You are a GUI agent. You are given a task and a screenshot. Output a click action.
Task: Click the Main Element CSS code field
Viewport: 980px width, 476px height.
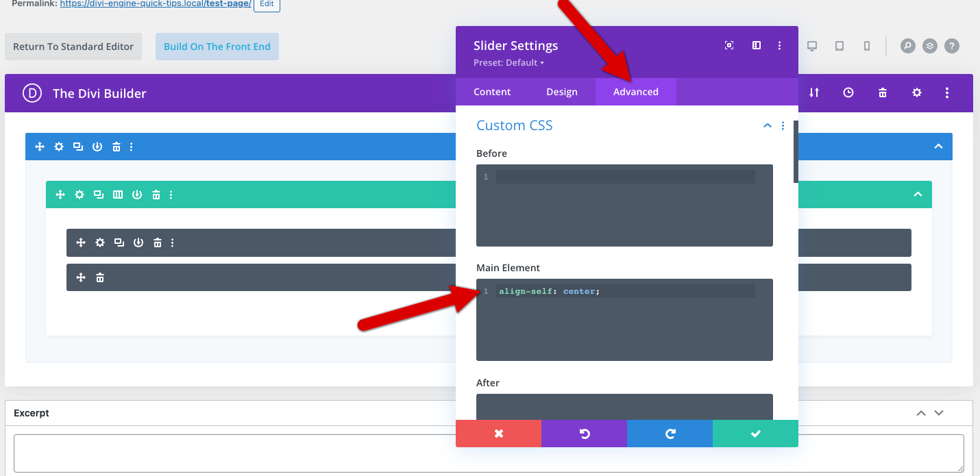coord(624,320)
